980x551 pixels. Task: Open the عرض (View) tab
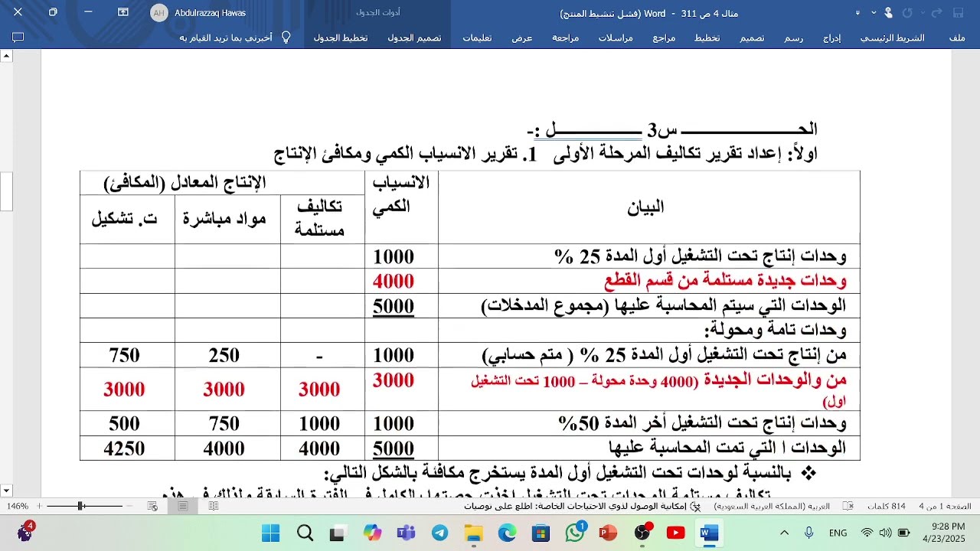click(522, 37)
